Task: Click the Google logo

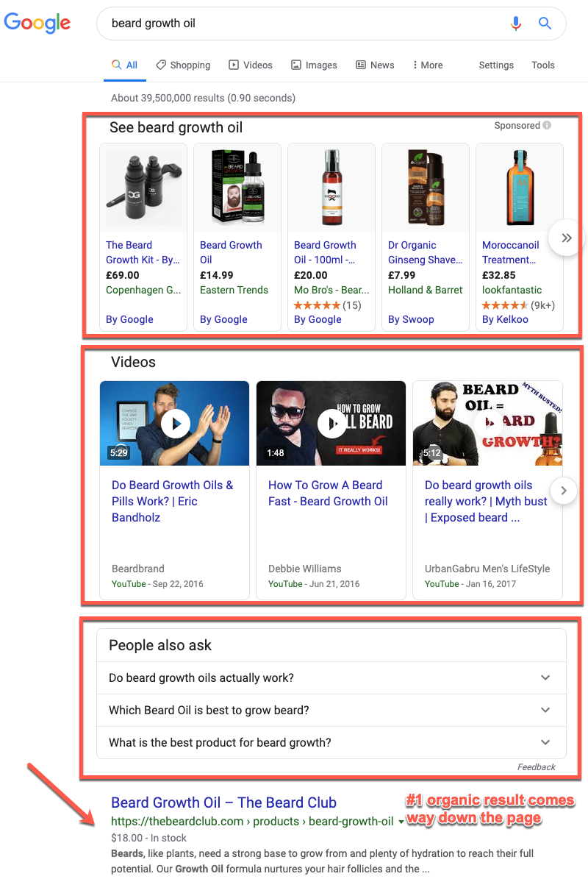Action: click(x=37, y=23)
